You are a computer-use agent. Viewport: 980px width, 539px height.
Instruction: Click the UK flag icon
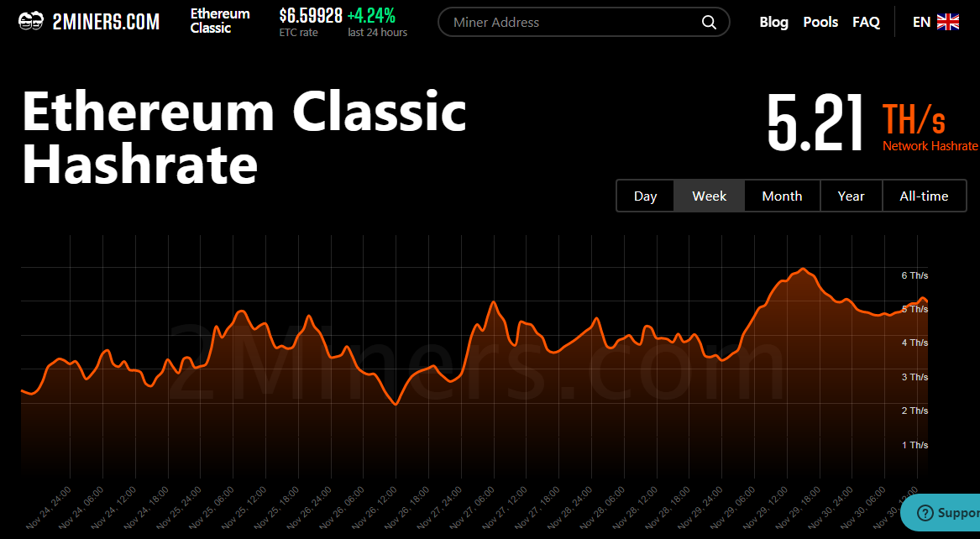[948, 22]
